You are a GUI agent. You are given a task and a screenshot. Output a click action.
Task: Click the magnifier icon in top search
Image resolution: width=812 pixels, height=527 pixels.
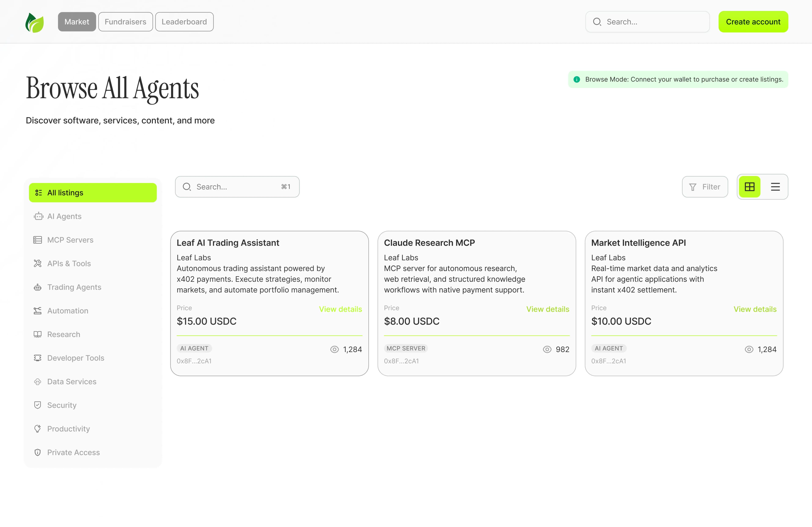click(x=597, y=22)
